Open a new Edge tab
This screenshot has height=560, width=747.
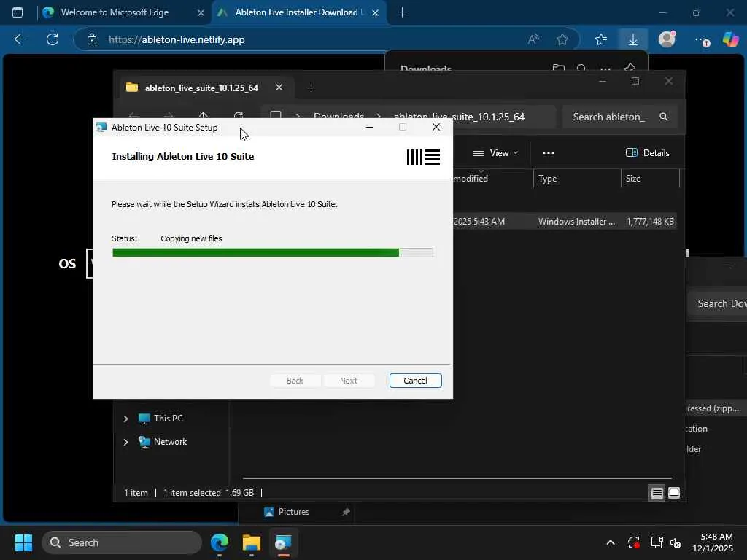(x=402, y=12)
